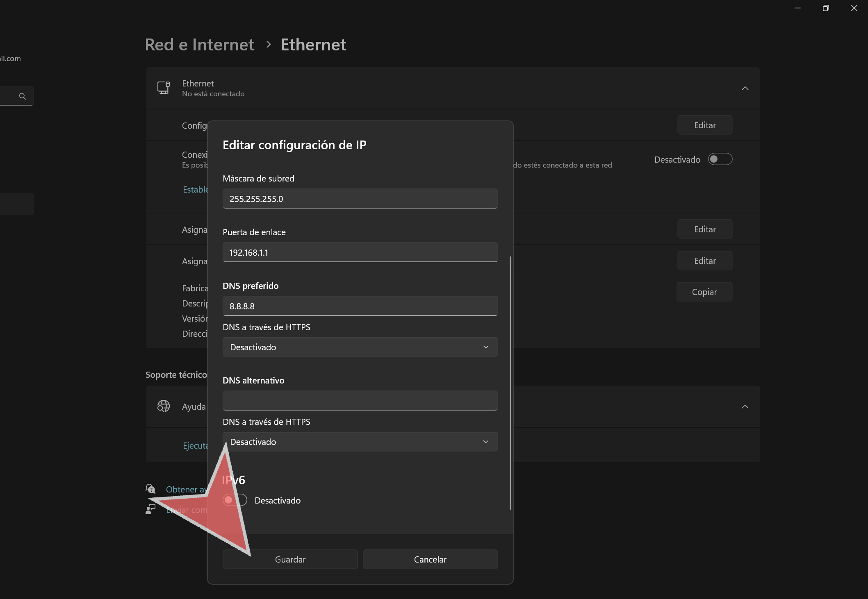The width and height of the screenshot is (868, 599).
Task: Restore down the Settings window
Action: (826, 8)
